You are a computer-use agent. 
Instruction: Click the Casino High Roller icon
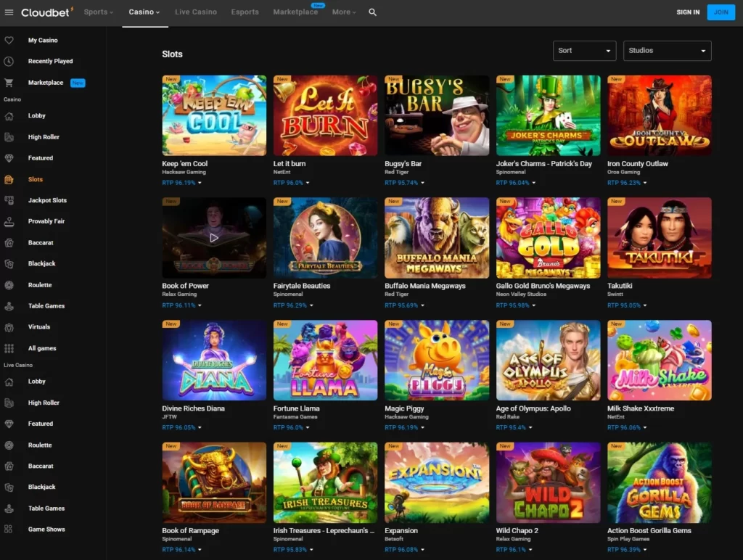[x=9, y=137]
